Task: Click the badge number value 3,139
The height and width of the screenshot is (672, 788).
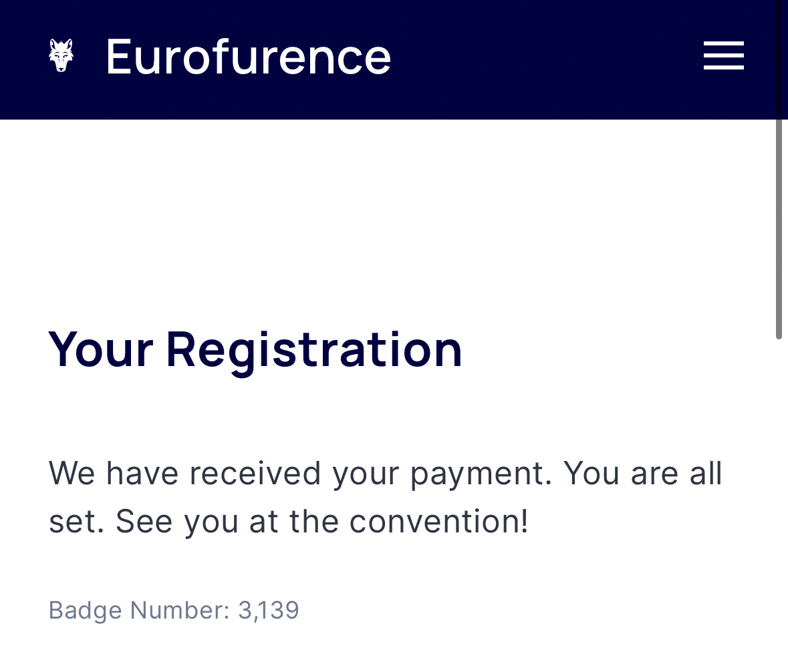Action: tap(269, 610)
